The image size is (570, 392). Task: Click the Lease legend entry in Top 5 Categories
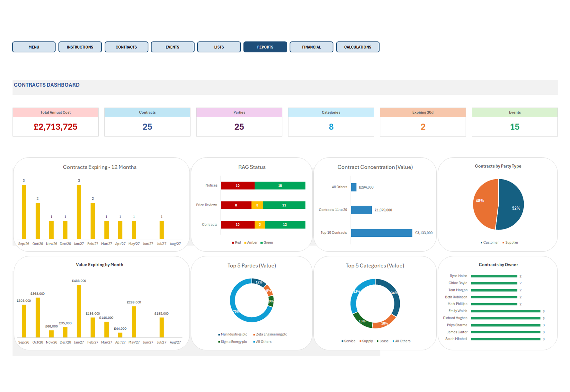[383, 341]
